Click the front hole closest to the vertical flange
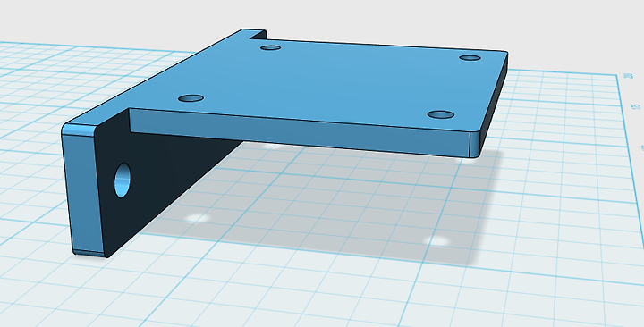Image resolution: width=644 pixels, height=327 pixels. pos(191,98)
